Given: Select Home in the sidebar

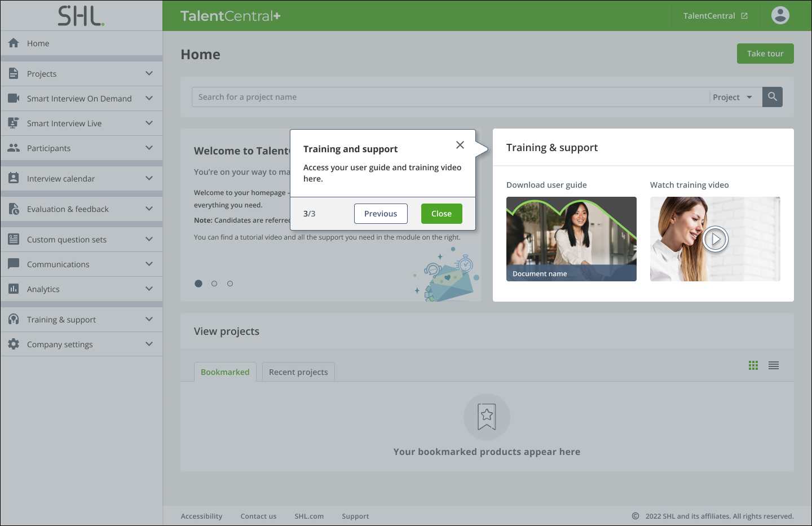Looking at the screenshot, I should click(81, 43).
